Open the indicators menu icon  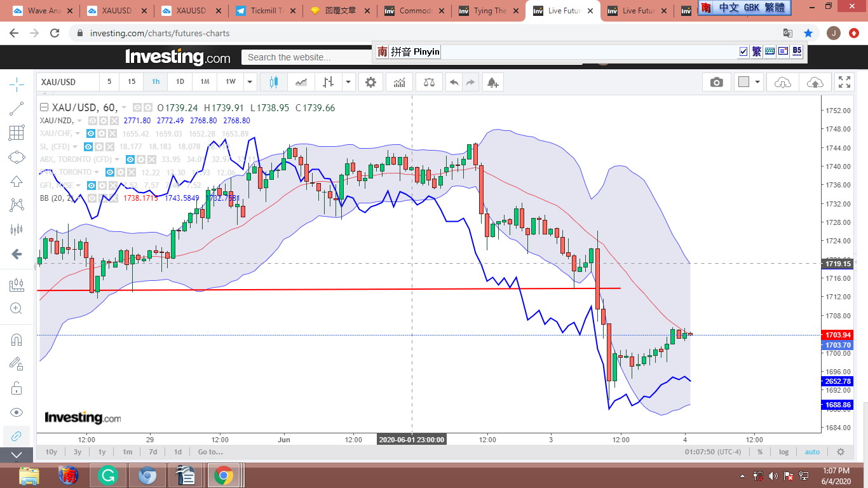point(400,82)
